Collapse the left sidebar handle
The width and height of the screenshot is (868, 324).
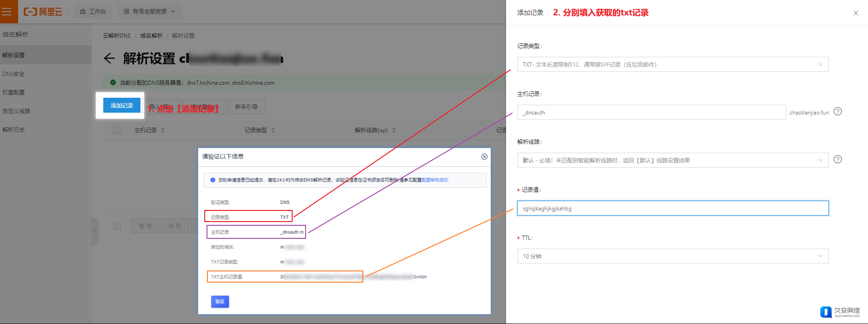pyautogui.click(x=95, y=231)
